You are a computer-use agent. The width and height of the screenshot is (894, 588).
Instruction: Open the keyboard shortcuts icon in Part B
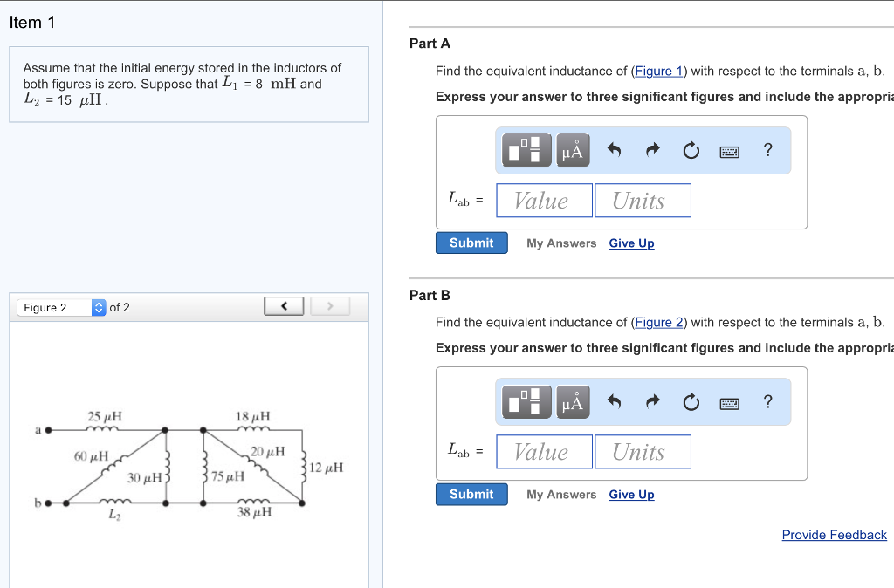point(729,402)
